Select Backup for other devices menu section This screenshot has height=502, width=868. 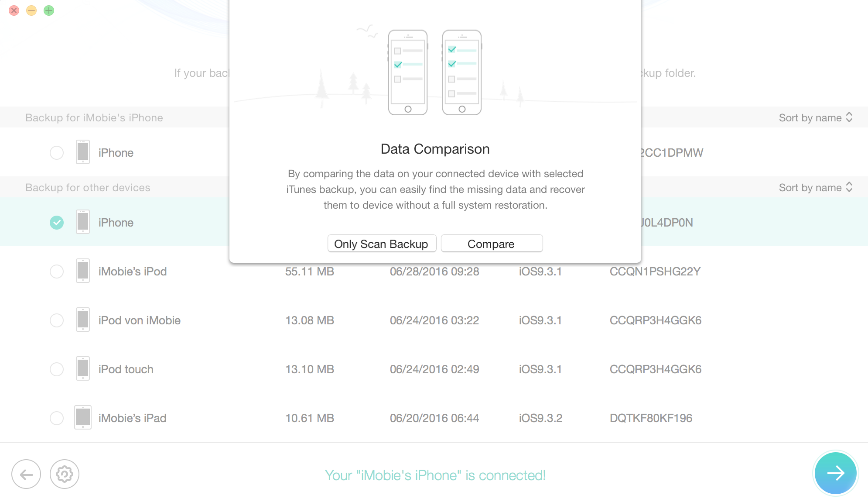point(89,186)
